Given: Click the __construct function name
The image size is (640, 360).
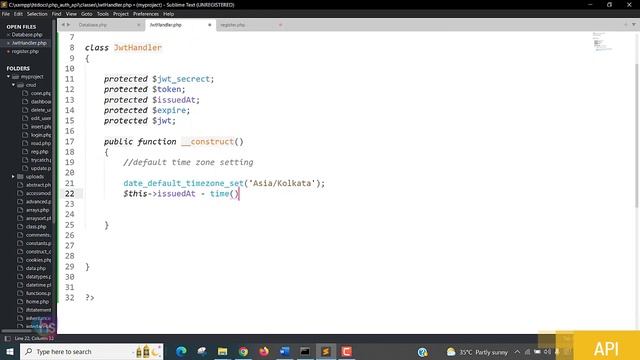Looking at the screenshot, I should tap(208, 142).
